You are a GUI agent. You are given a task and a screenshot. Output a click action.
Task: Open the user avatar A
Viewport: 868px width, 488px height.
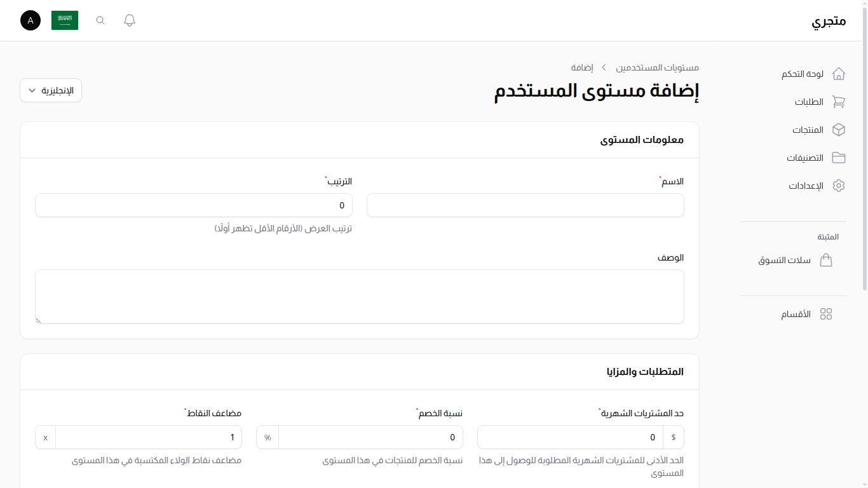point(30,20)
